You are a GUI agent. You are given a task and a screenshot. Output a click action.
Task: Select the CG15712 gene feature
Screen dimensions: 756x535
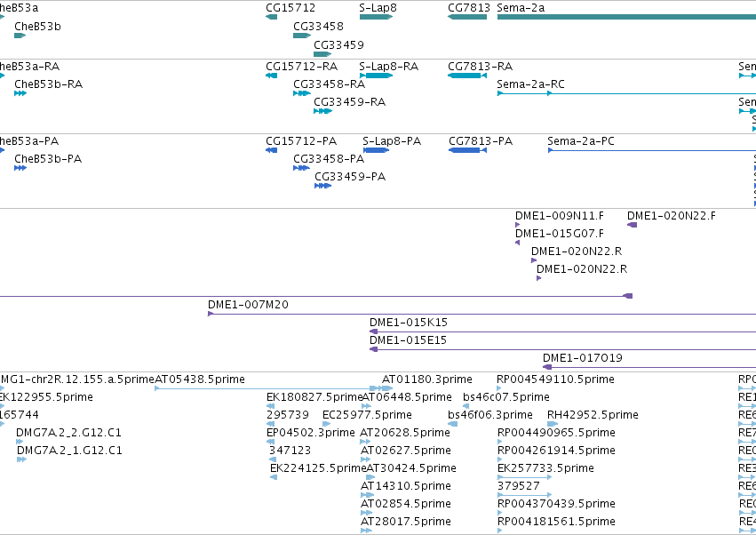coord(272,17)
